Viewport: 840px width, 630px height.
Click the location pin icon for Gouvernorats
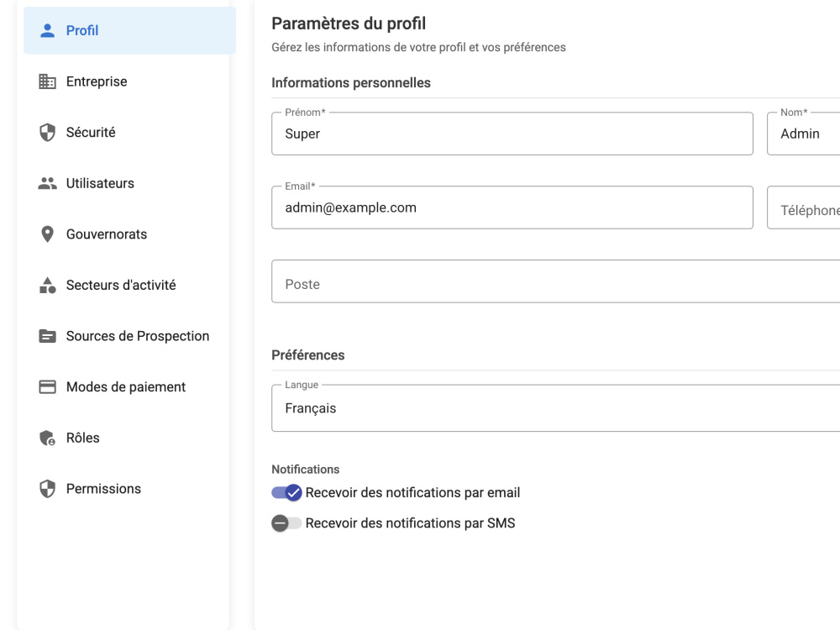click(47, 234)
